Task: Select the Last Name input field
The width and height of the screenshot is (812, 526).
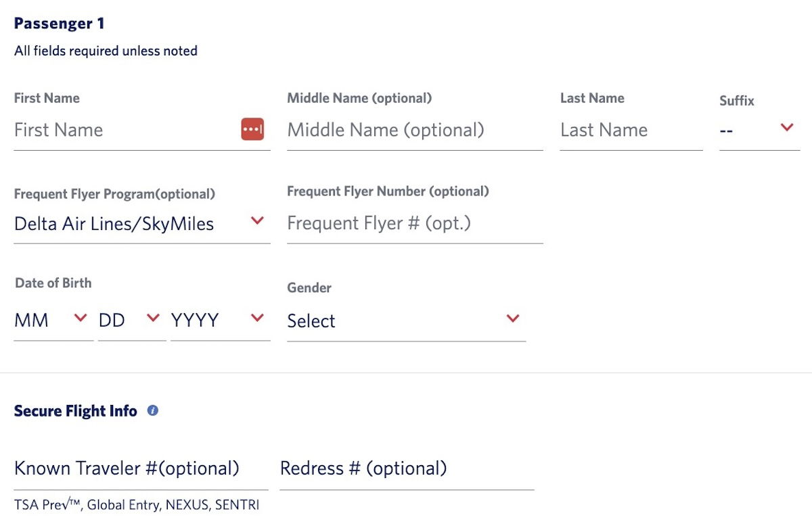Action: pos(631,130)
